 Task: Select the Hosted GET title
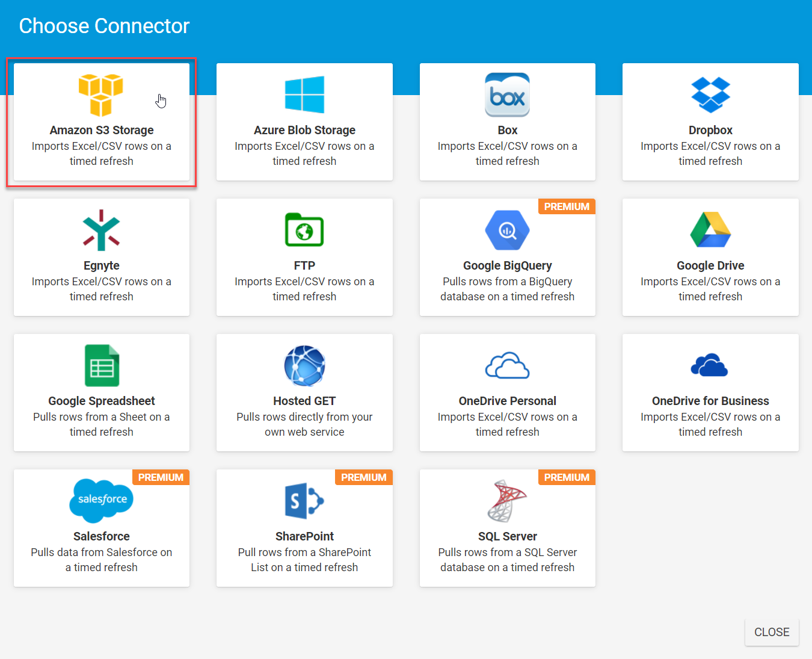point(304,401)
